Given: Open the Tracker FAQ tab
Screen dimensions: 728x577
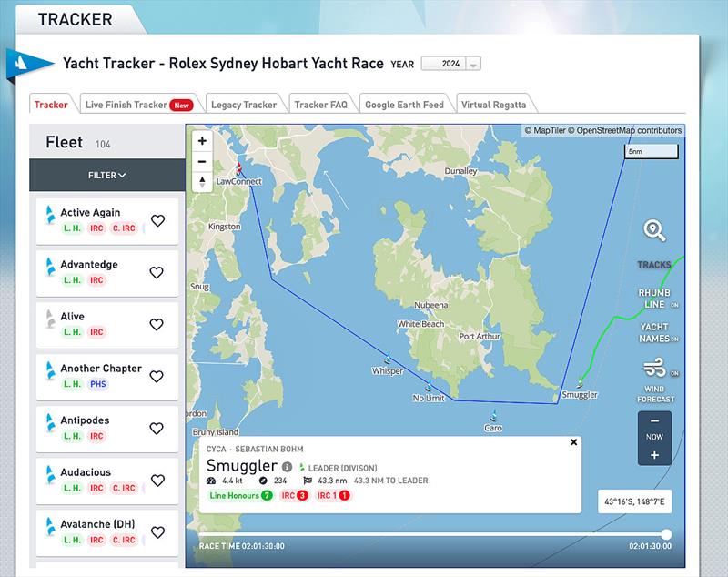Looking at the screenshot, I should (321, 105).
